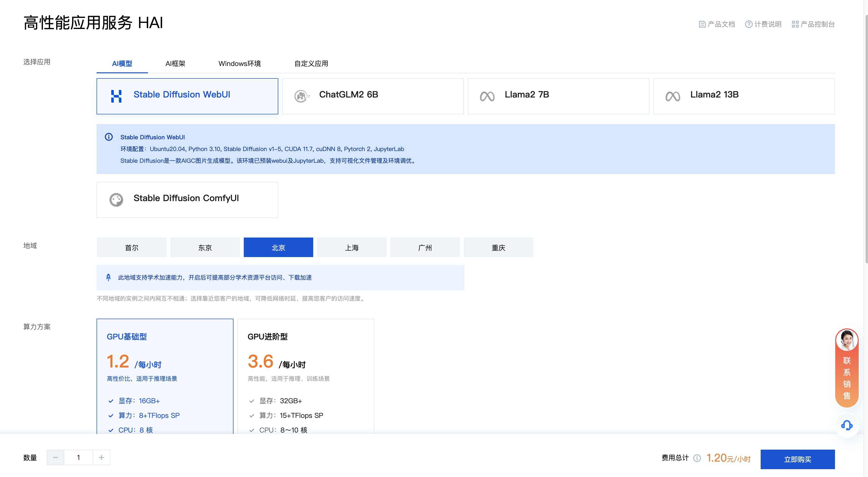The width and height of the screenshot is (868, 477).
Task: Select the Llama2 13B application card
Action: coord(744,96)
